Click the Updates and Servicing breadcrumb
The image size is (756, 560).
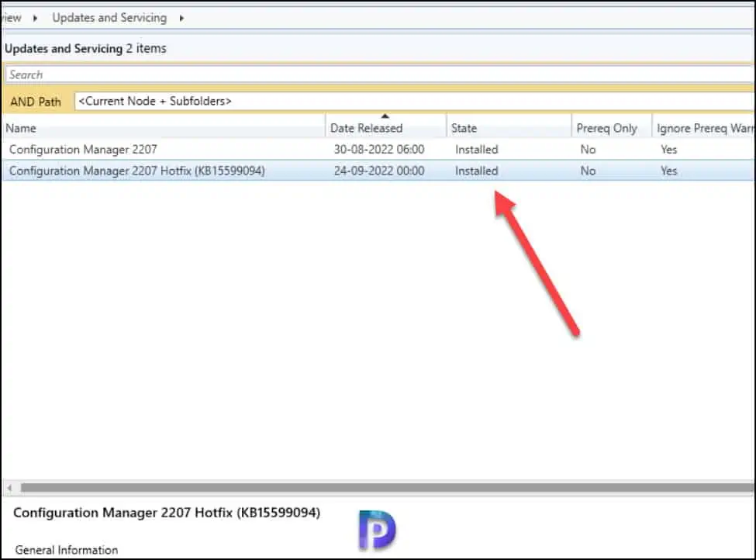tap(109, 18)
